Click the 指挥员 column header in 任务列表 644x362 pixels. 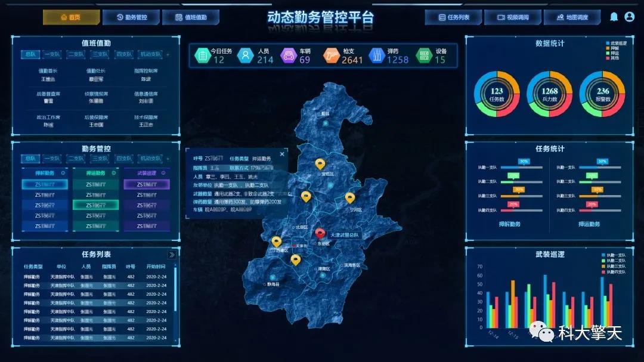109,267
